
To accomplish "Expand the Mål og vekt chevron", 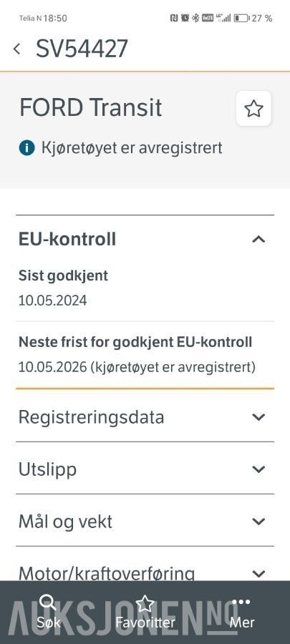I will 258,522.
